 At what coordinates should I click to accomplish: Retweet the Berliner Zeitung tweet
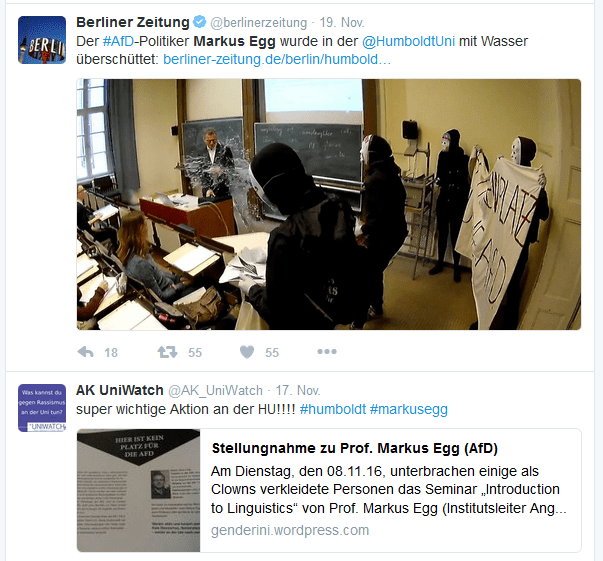167,352
